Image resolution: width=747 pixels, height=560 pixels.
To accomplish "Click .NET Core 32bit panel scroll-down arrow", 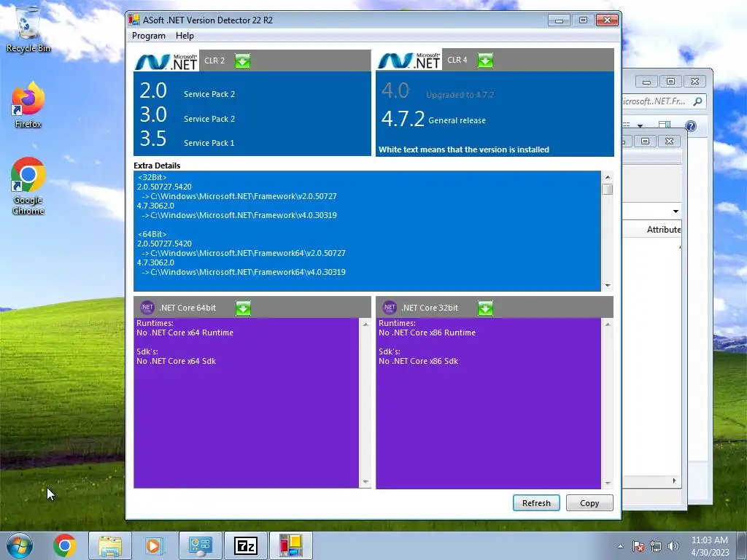I will point(608,483).
